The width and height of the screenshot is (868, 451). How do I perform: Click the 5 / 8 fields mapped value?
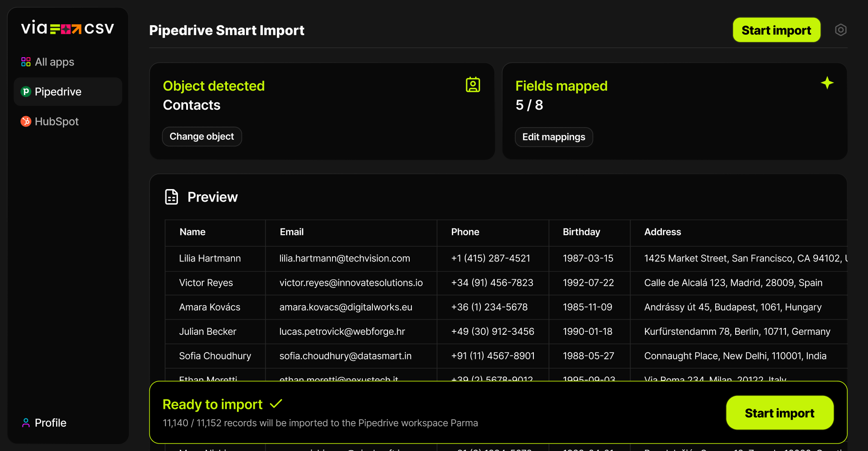click(529, 105)
